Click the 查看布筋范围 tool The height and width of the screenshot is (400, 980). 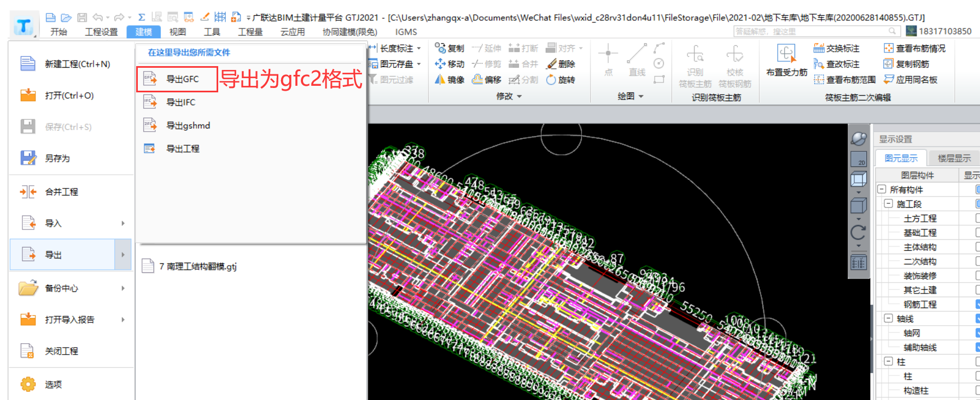[844, 80]
